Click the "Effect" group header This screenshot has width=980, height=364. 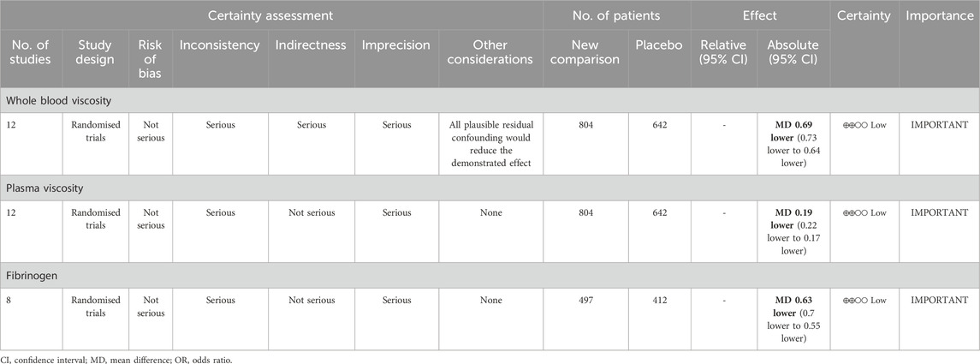coord(759,15)
